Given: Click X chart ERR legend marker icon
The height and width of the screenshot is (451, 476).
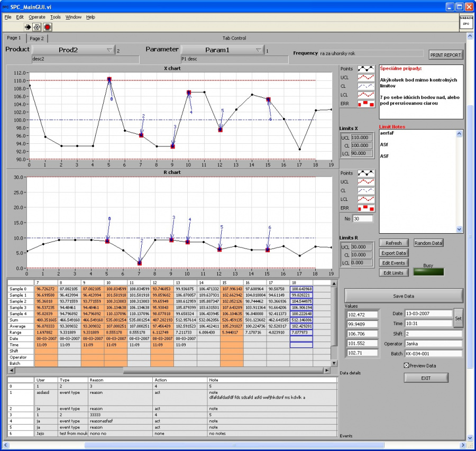Looking at the screenshot, I should [366, 103].
